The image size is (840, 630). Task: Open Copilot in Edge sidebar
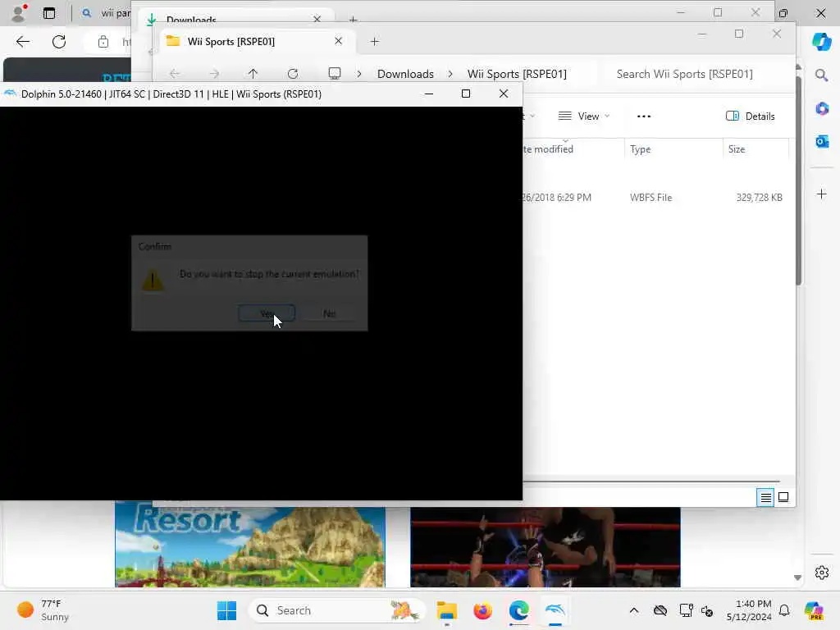click(821, 41)
